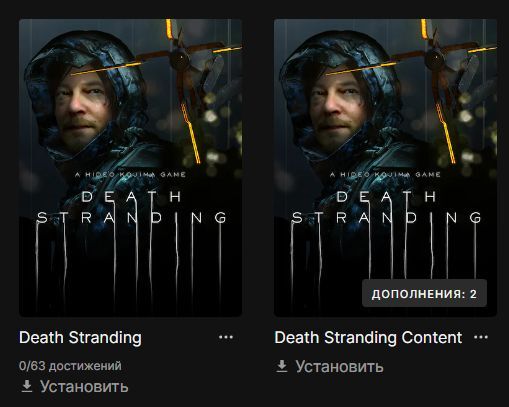Viewport: 509px width, 407px height.
Task: Click the logo text on Death Stranding cover
Action: [131, 207]
